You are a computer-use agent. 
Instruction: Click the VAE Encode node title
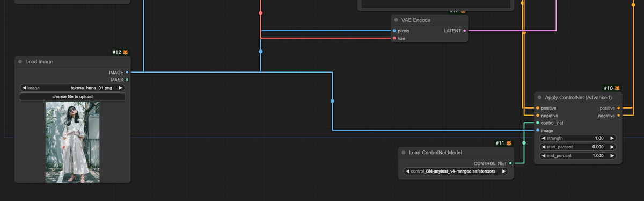coord(416,20)
